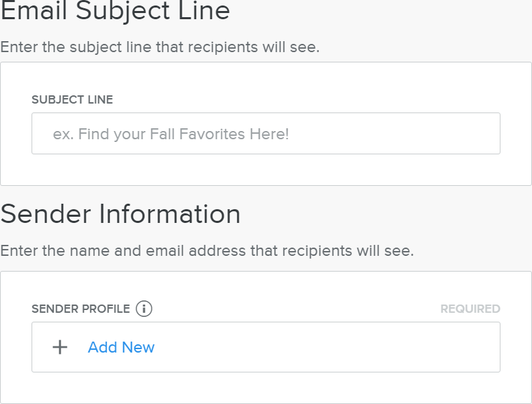Click the sender name and email description
Screen dimensions: 532x404
point(206,250)
